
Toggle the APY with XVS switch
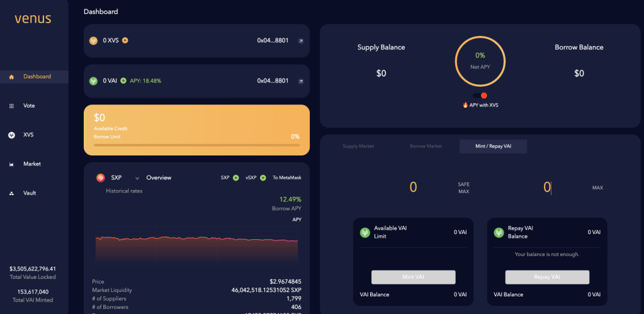480,96
